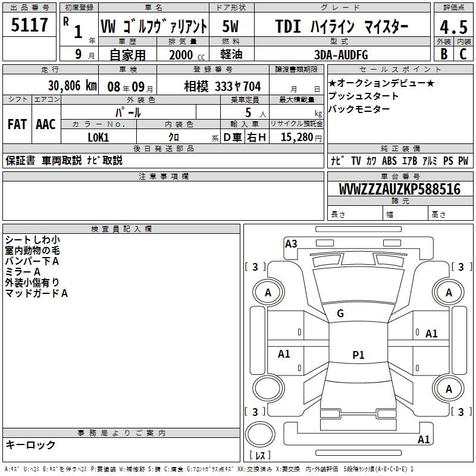Click inspector note マッドガードA
Image resolution: width=476 pixels, height=476 pixels.
click(36, 293)
